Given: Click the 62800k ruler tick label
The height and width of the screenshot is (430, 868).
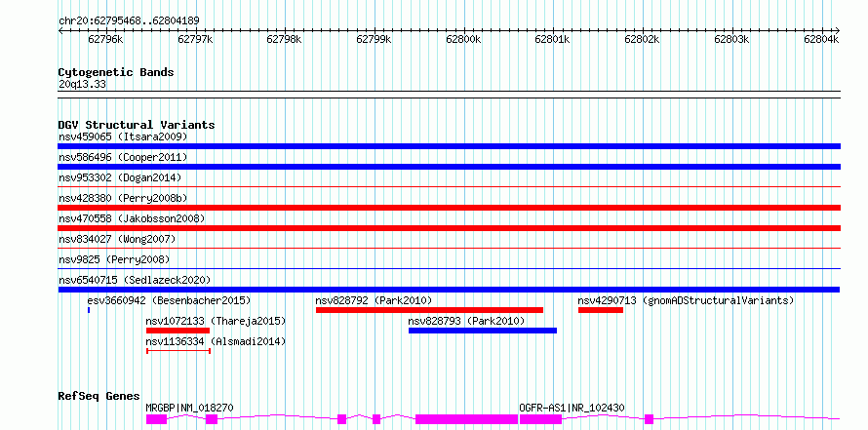Looking at the screenshot, I should 464,40.
